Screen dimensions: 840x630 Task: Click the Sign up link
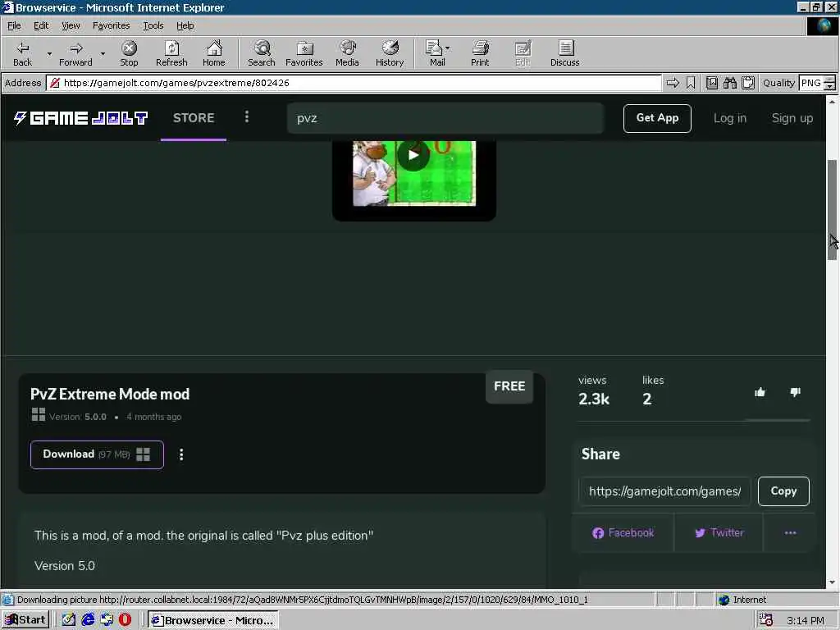(792, 118)
